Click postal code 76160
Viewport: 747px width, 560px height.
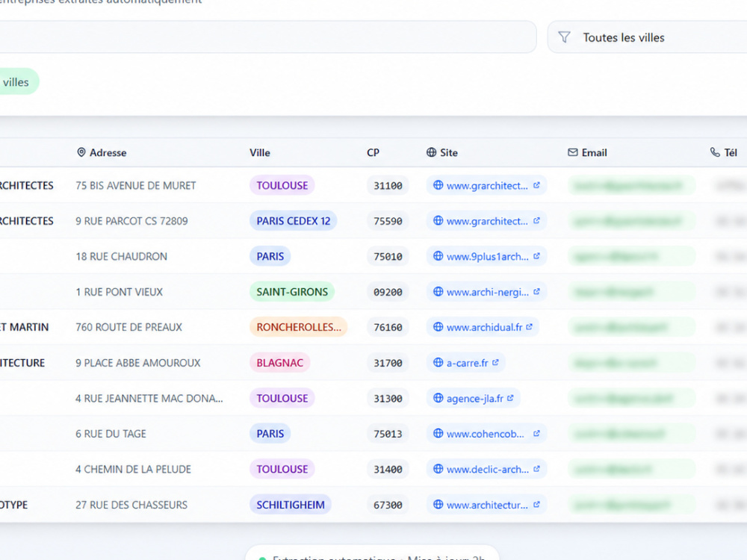(388, 327)
